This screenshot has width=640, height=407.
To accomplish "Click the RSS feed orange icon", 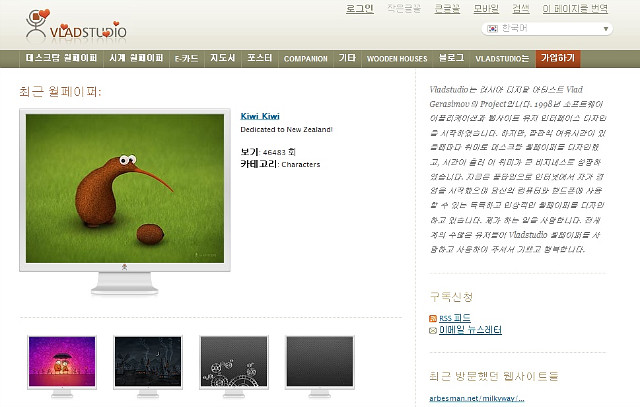I will pyautogui.click(x=433, y=318).
